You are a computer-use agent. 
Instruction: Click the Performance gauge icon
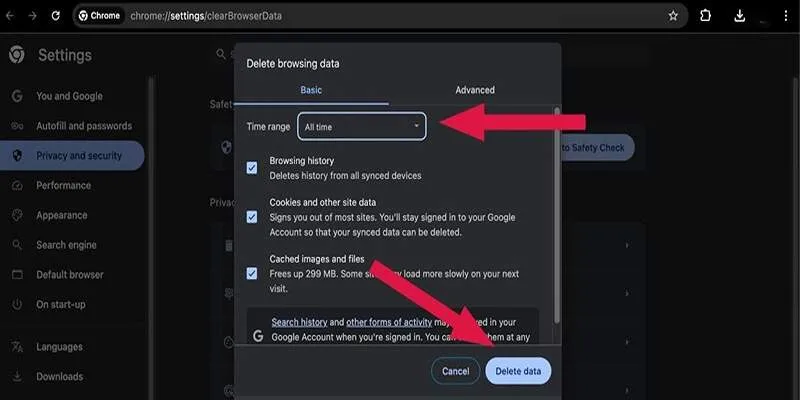pyautogui.click(x=17, y=185)
